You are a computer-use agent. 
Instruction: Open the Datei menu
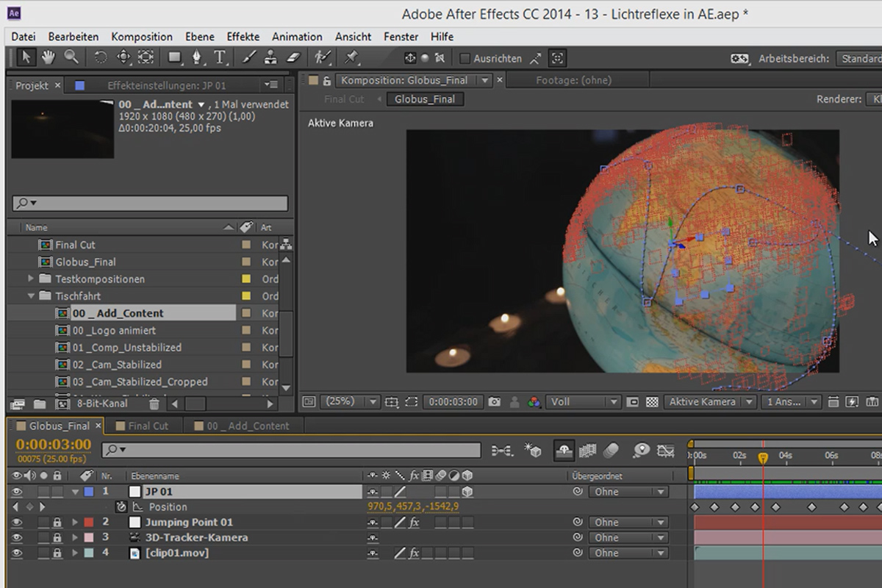24,36
